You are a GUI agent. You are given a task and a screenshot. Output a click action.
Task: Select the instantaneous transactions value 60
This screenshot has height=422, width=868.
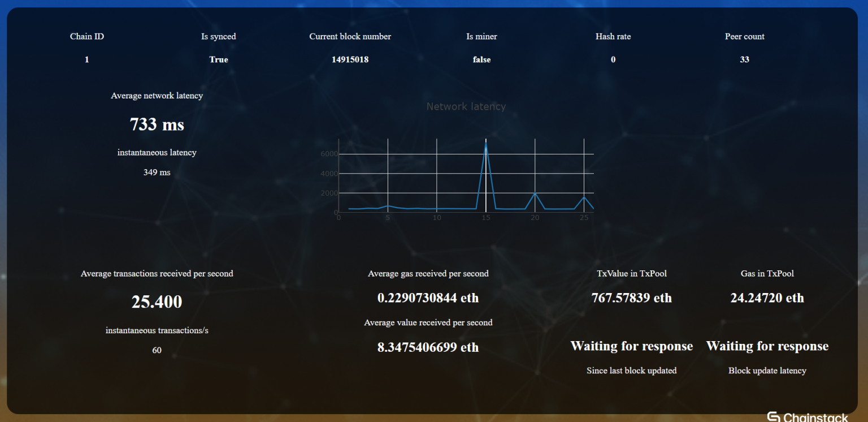coord(157,350)
